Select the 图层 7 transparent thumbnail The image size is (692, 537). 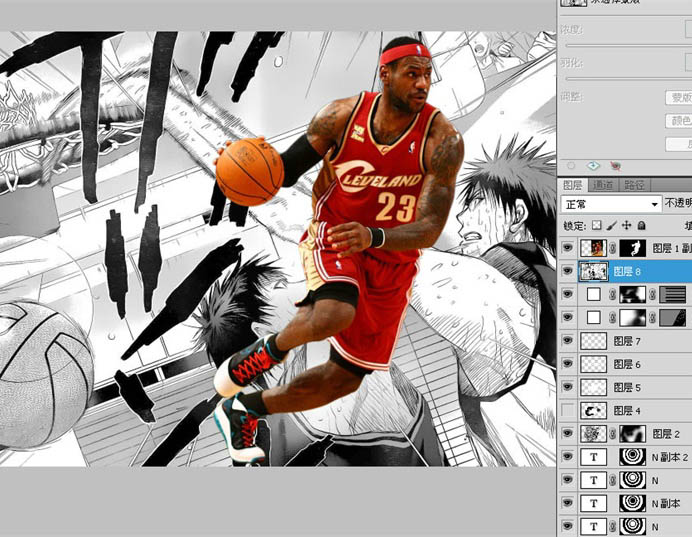(593, 341)
